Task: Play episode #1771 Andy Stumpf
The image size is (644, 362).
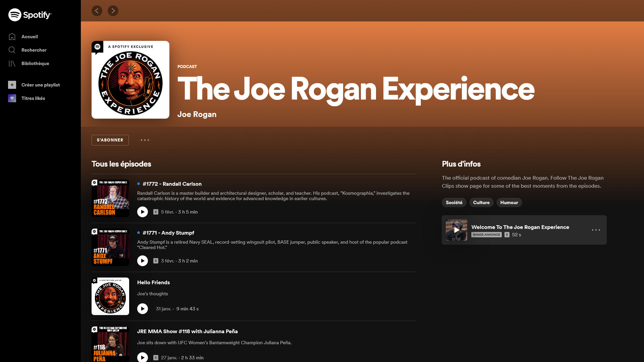Action: coord(143,261)
